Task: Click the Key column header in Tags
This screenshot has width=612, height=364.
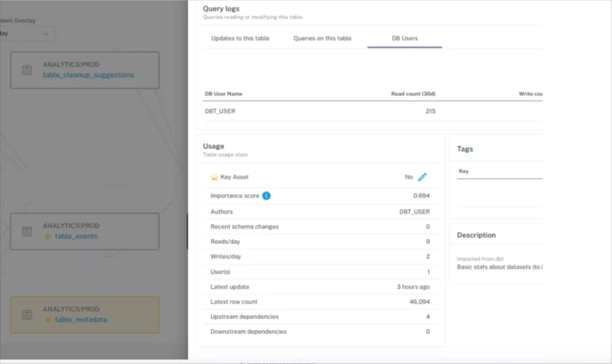Action: (x=464, y=172)
